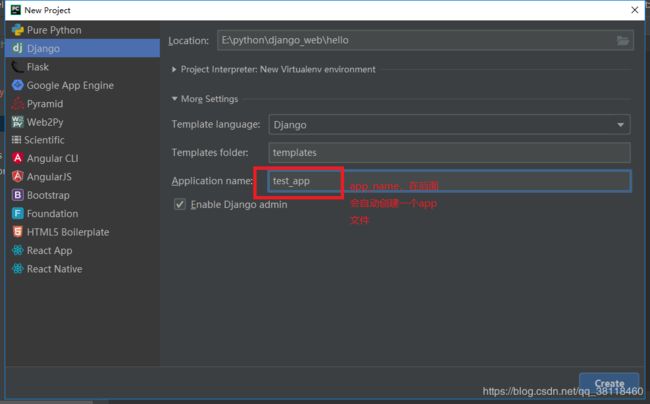Click the PyCharm logo in title bar
Screen dimensions: 650x404
(16, 10)
